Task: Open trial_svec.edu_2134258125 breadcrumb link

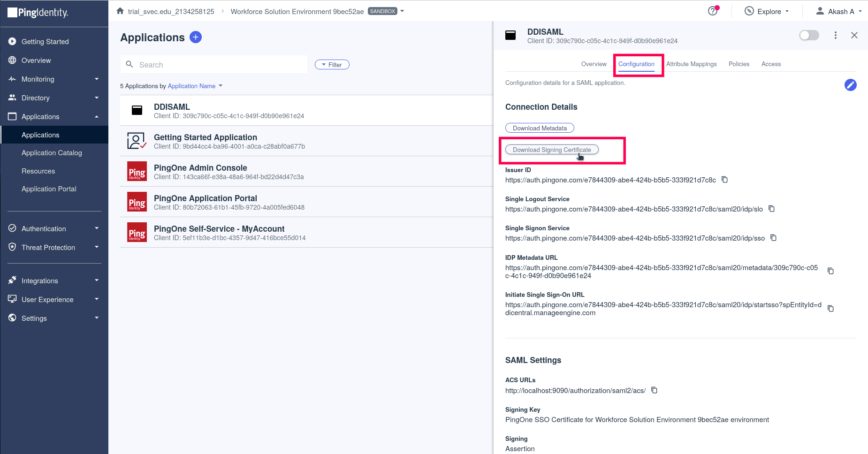Action: (171, 11)
